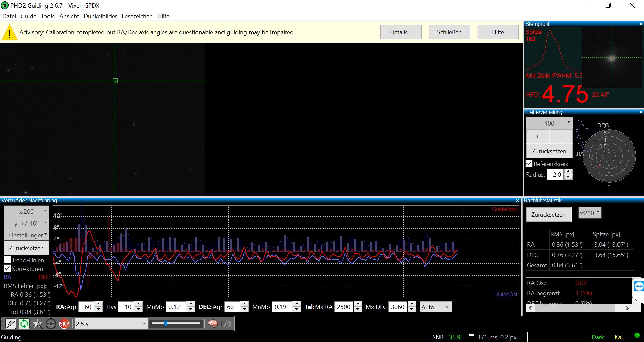Screen dimensions: 644x342
Task: Click the yellow advisory warning icon
Action: point(9,32)
